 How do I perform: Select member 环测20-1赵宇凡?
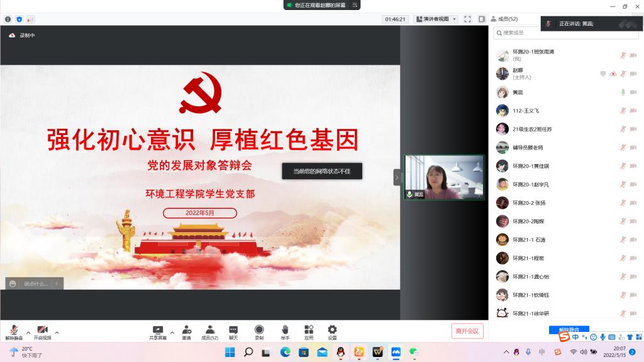click(x=566, y=184)
